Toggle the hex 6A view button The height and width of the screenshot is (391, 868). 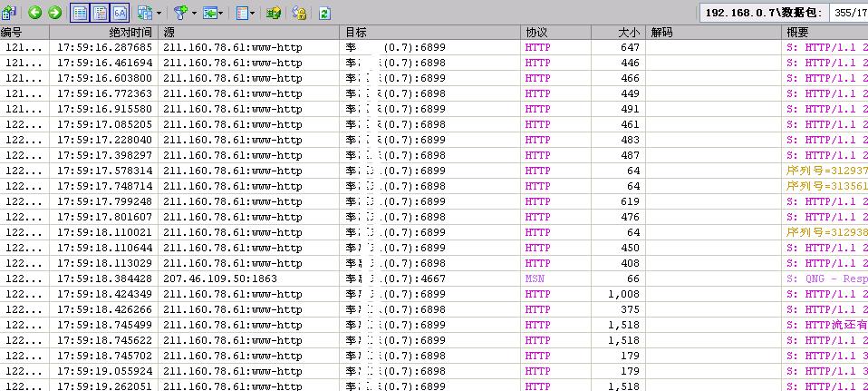pos(120,13)
